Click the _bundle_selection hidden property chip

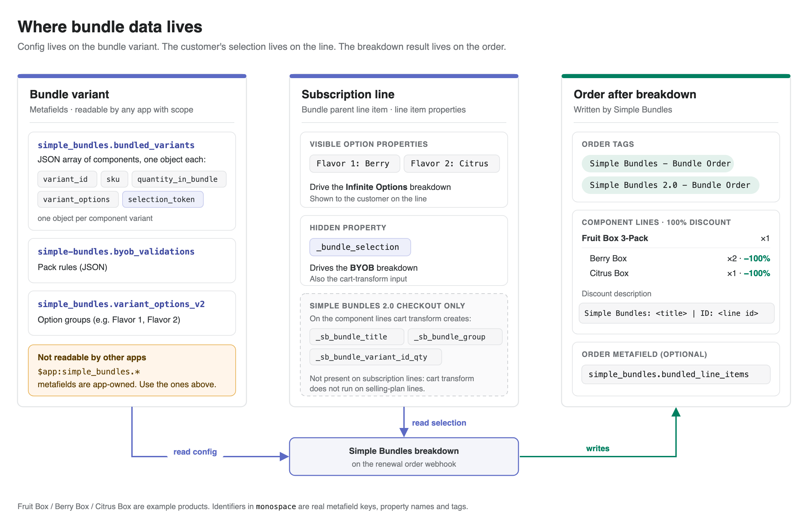tap(360, 247)
